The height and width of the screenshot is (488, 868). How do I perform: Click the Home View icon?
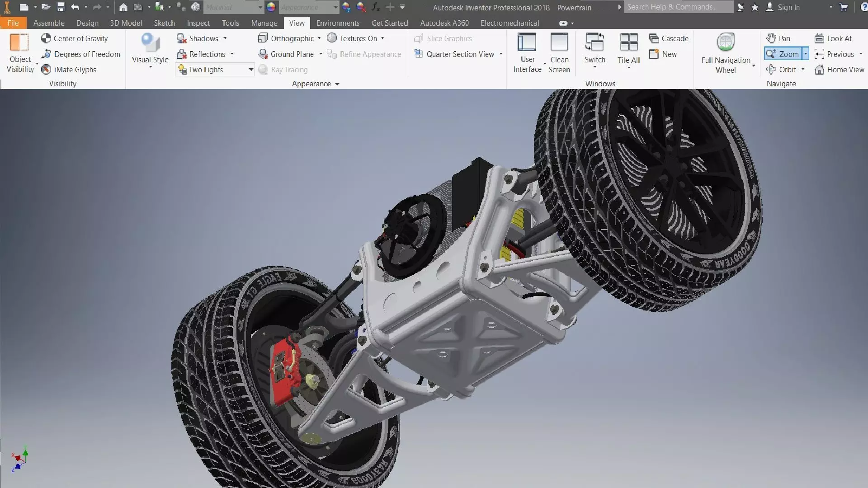point(819,70)
